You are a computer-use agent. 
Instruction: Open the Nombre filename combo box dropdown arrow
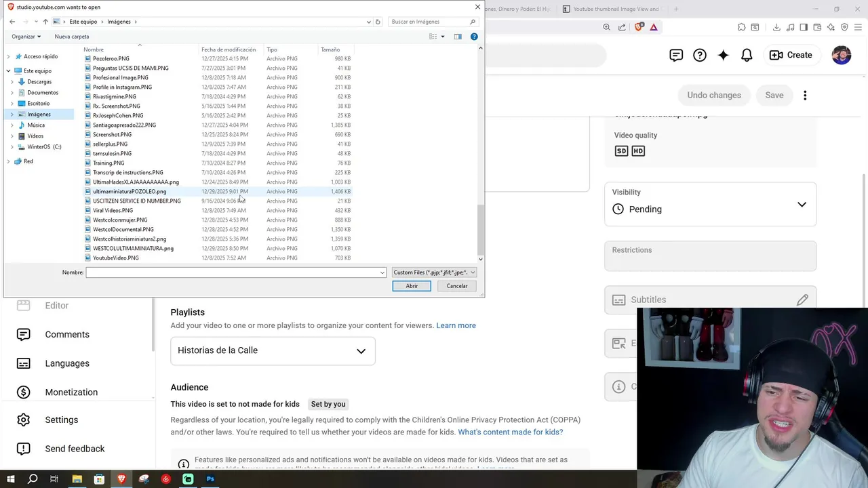point(382,272)
